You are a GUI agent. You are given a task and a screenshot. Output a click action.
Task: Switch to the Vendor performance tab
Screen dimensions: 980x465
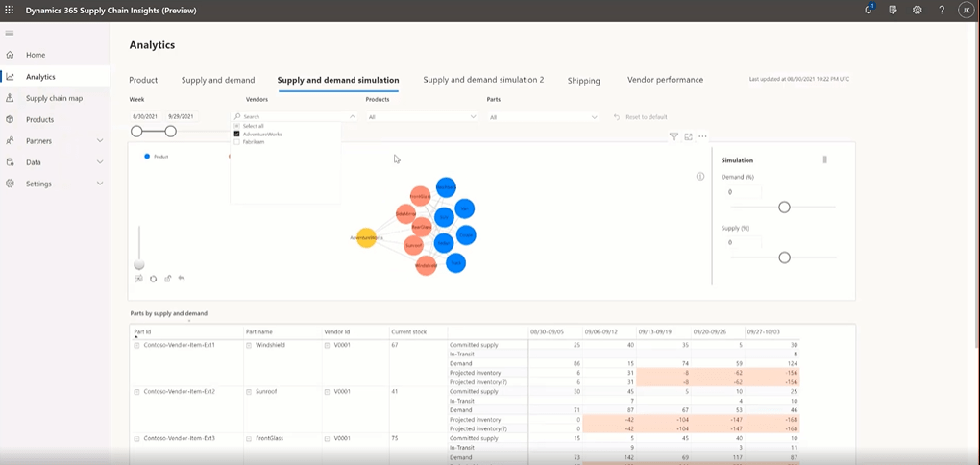pos(665,80)
